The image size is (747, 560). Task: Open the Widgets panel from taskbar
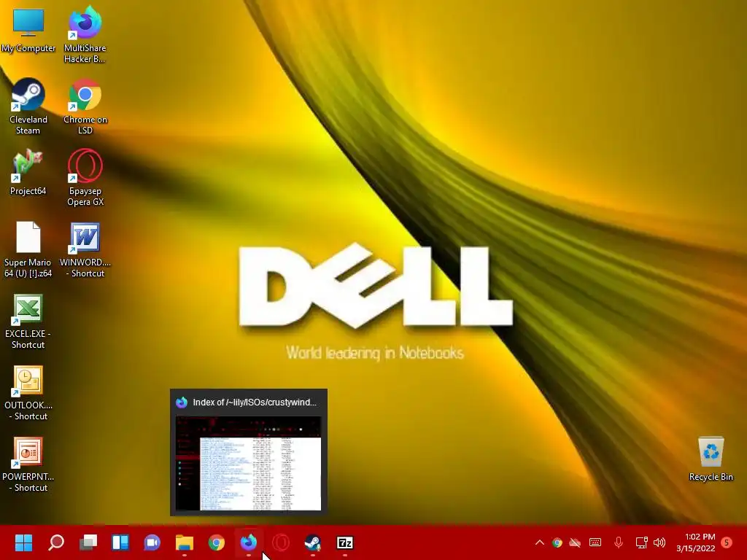pos(120,542)
